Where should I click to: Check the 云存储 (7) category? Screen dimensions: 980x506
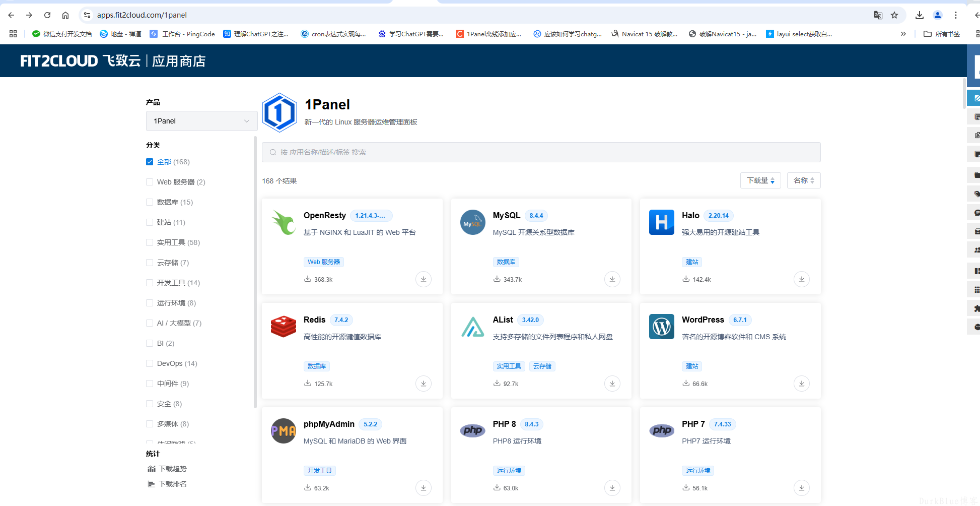tap(150, 263)
